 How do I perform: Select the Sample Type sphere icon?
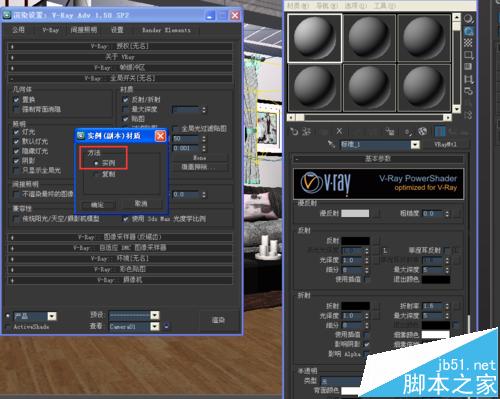[x=468, y=19]
